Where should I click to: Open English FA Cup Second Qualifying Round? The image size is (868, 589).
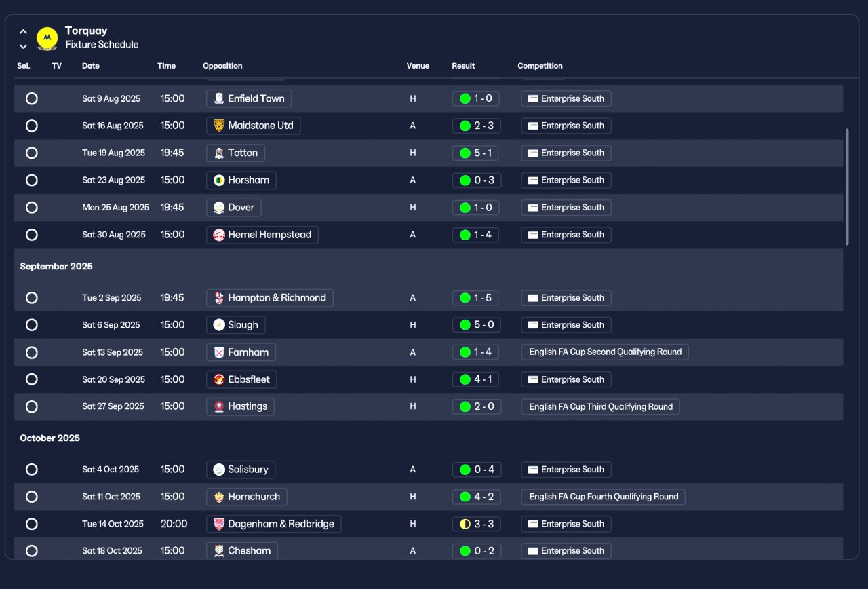coord(605,351)
